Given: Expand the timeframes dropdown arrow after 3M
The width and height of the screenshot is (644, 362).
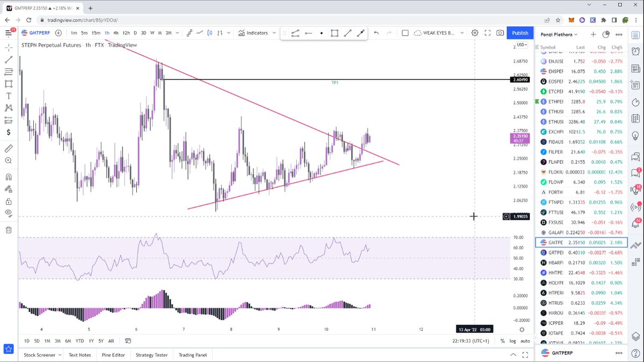Looking at the screenshot, I should click(x=177, y=33).
